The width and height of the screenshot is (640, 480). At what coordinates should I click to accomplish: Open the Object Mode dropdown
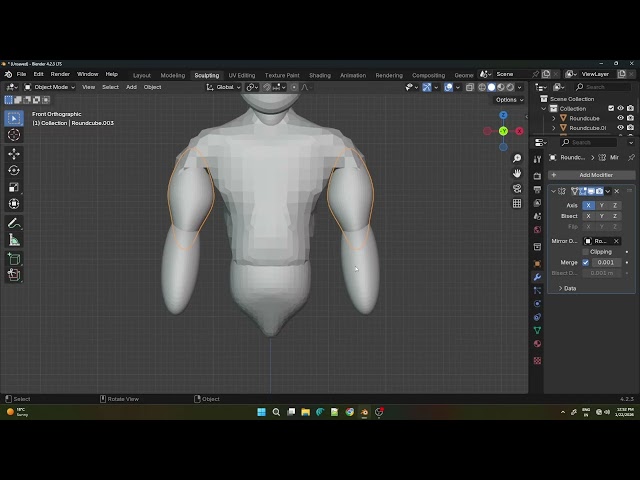point(50,87)
